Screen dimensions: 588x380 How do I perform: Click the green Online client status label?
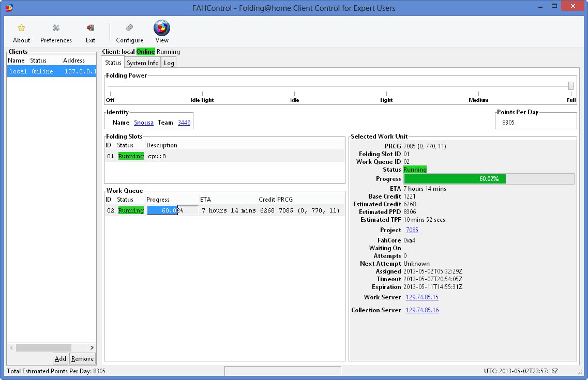145,52
